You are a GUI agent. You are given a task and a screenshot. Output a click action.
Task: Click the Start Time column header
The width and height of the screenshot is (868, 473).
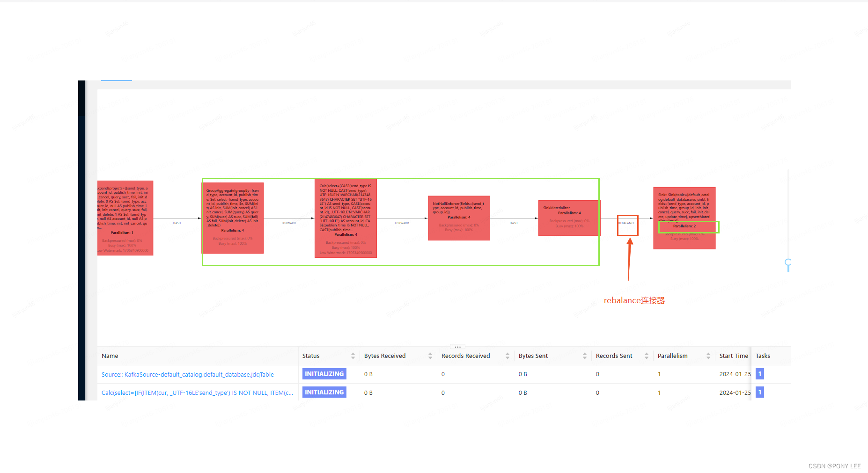pyautogui.click(x=734, y=356)
